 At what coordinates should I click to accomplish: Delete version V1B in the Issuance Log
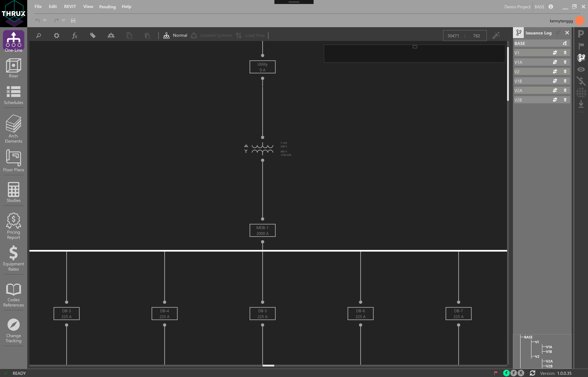point(565,81)
